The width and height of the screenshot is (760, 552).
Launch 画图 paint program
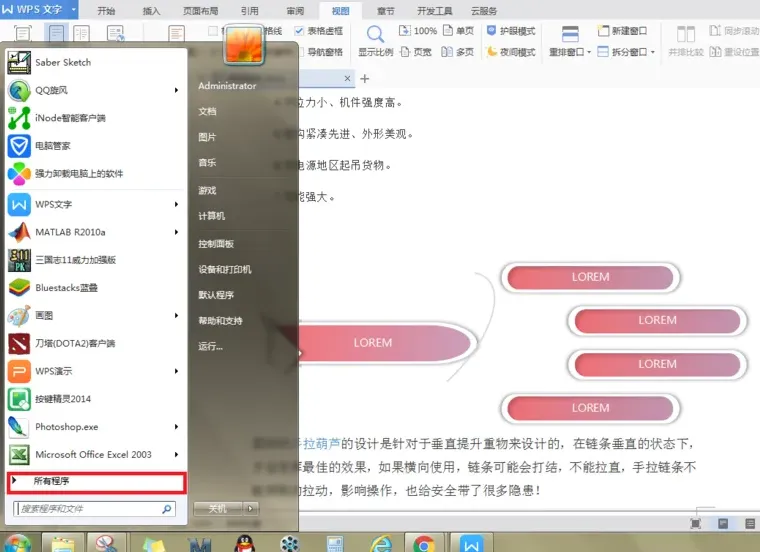[96, 315]
